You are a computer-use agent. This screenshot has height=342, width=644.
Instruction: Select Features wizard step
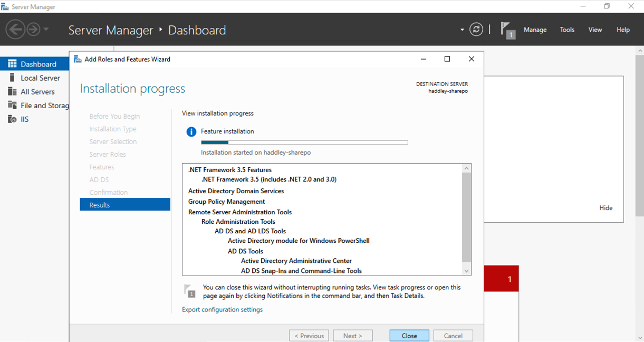pyautogui.click(x=102, y=167)
